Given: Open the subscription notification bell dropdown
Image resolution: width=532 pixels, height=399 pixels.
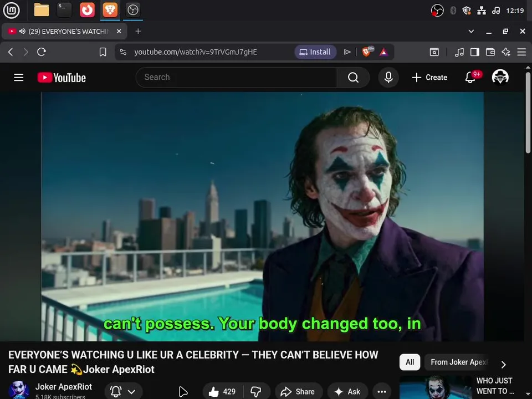Looking at the screenshot, I should click(124, 392).
